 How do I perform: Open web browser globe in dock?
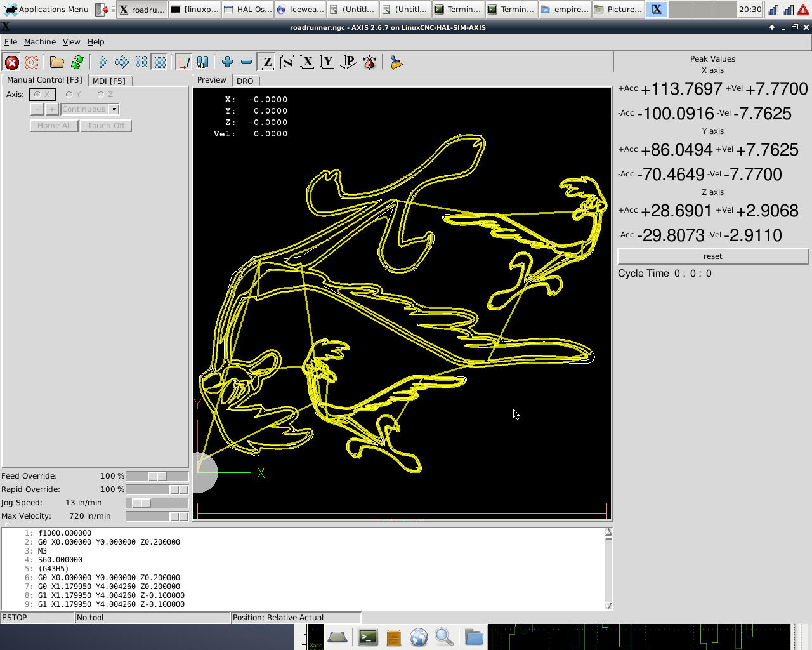click(419, 637)
